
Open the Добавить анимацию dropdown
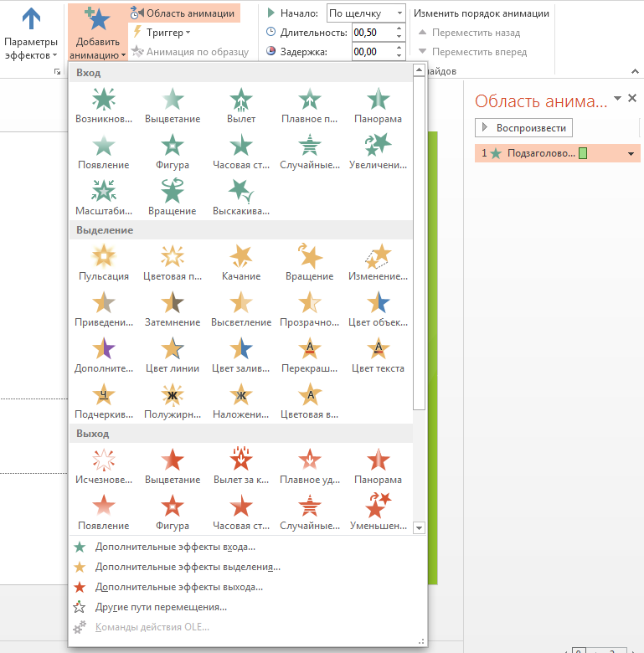click(x=98, y=33)
